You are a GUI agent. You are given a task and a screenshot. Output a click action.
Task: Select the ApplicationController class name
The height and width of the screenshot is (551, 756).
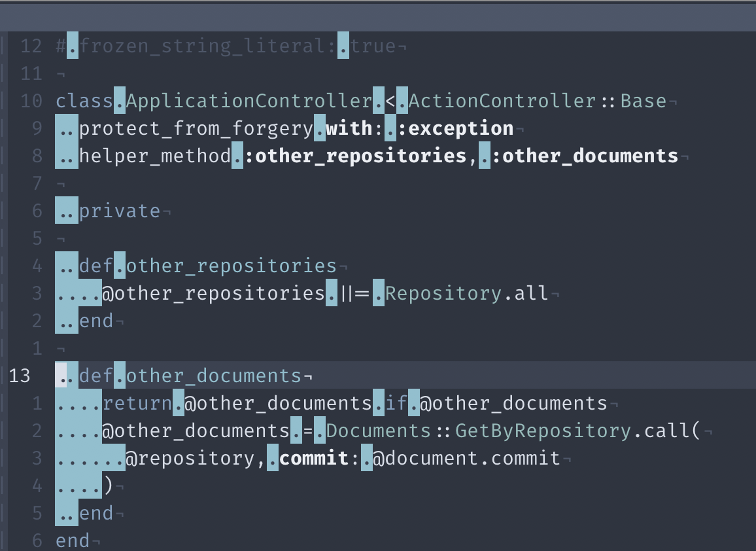pyautogui.click(x=249, y=100)
